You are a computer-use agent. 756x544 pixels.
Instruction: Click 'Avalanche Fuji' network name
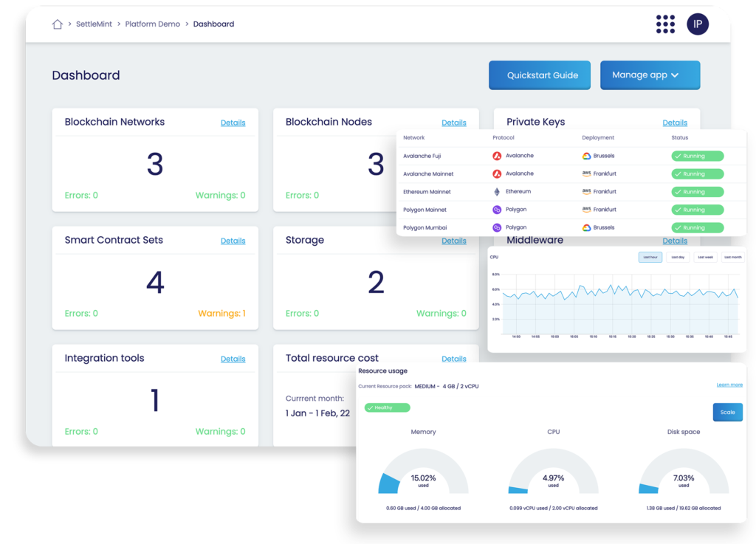[422, 156]
